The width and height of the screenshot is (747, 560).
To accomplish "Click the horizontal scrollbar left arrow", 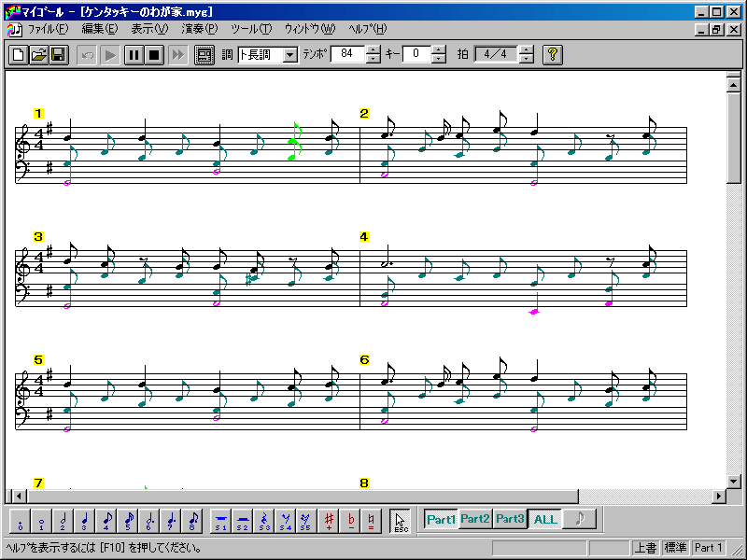I will pyautogui.click(x=19, y=497).
